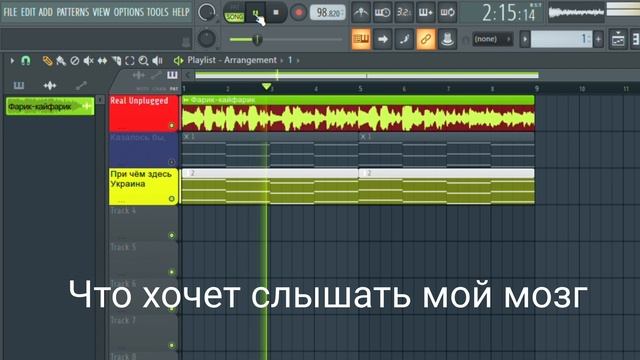Toggle wait for input before recording
The height and width of the screenshot is (360, 640).
click(x=382, y=13)
